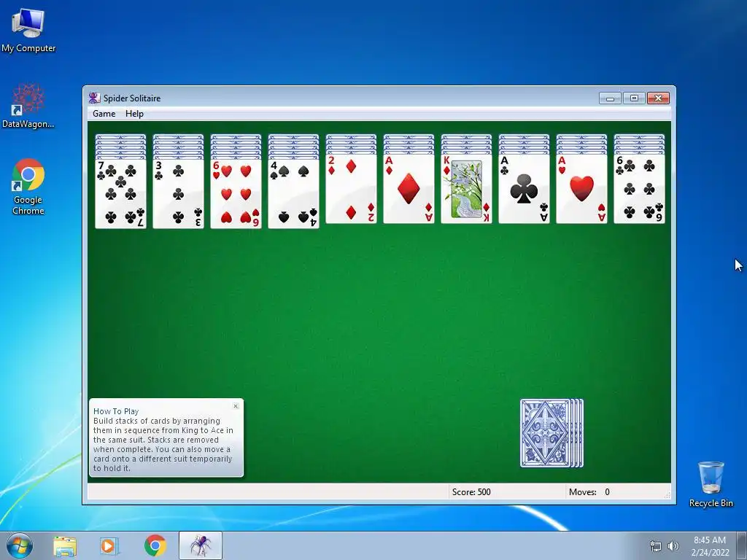Click the Score: 500 status text
Viewport: 747px width, 560px height.
pos(471,492)
